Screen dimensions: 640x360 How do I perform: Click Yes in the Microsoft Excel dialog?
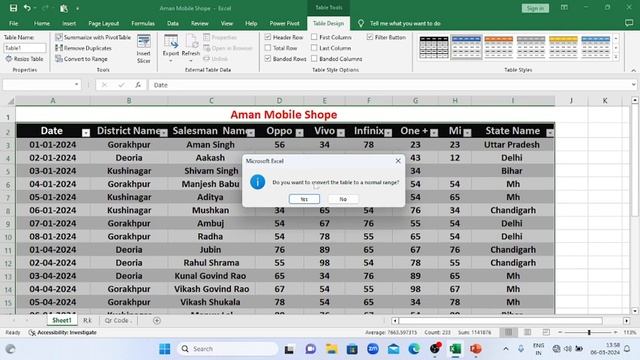[x=304, y=199]
